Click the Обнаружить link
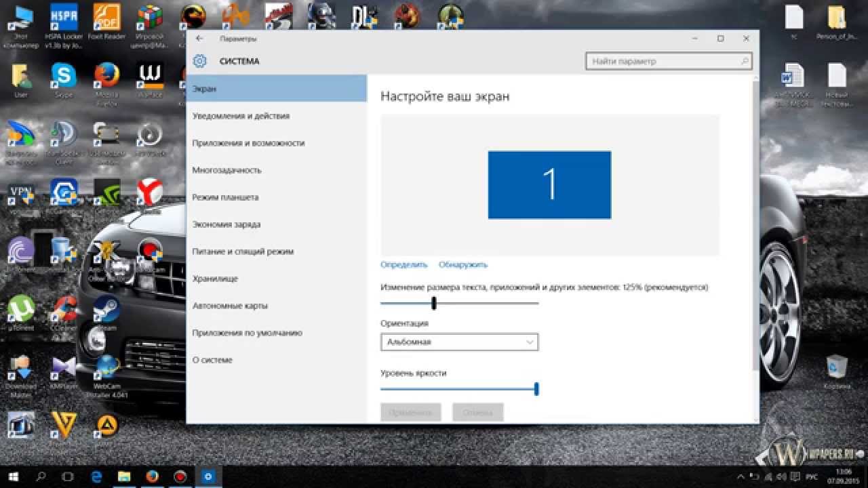This screenshot has width=868, height=488. 463,265
